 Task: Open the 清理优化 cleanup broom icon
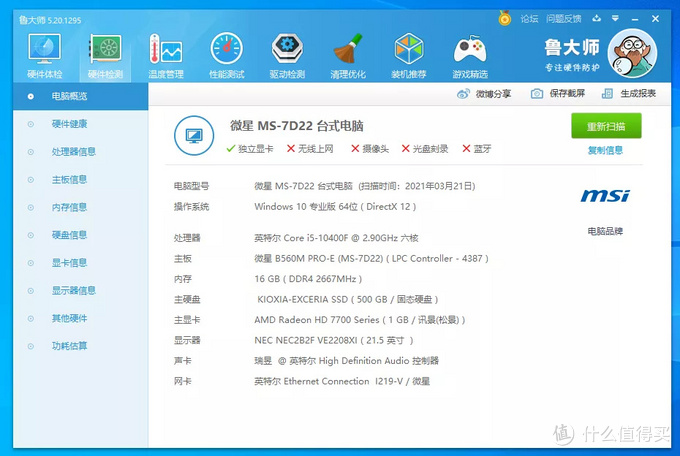(348, 56)
